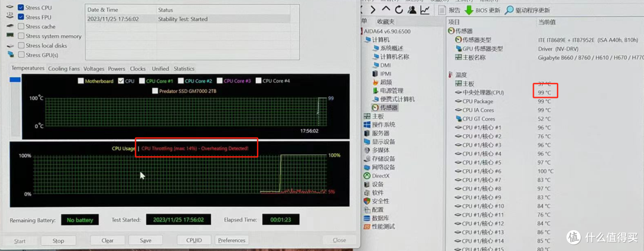This screenshot has width=644, height=251.
Task: Enable Stress local disks checkbox
Action: click(x=21, y=45)
